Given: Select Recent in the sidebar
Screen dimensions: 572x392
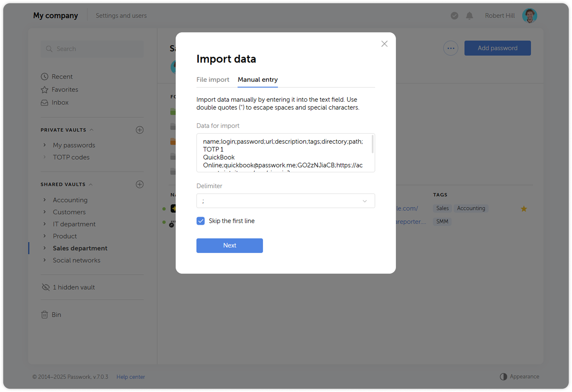Looking at the screenshot, I should [62, 76].
